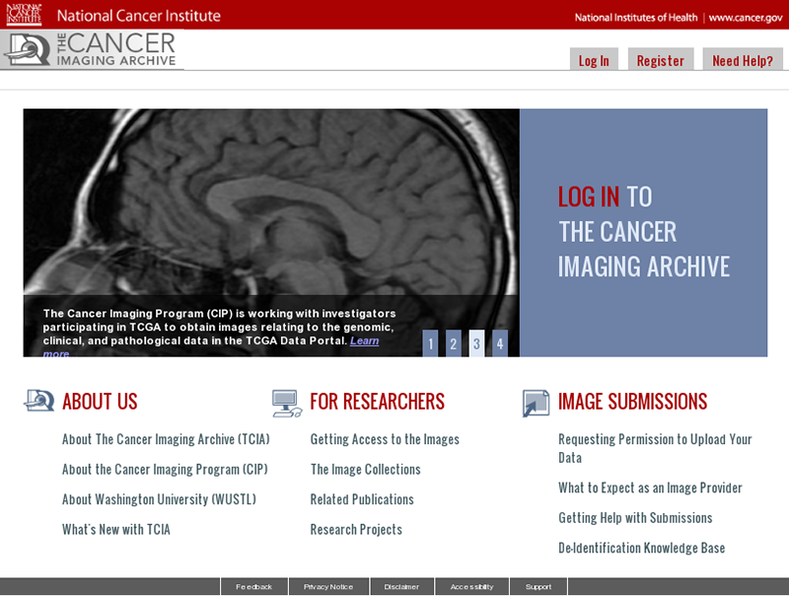Click Accessibility in the footer bar

(x=472, y=586)
